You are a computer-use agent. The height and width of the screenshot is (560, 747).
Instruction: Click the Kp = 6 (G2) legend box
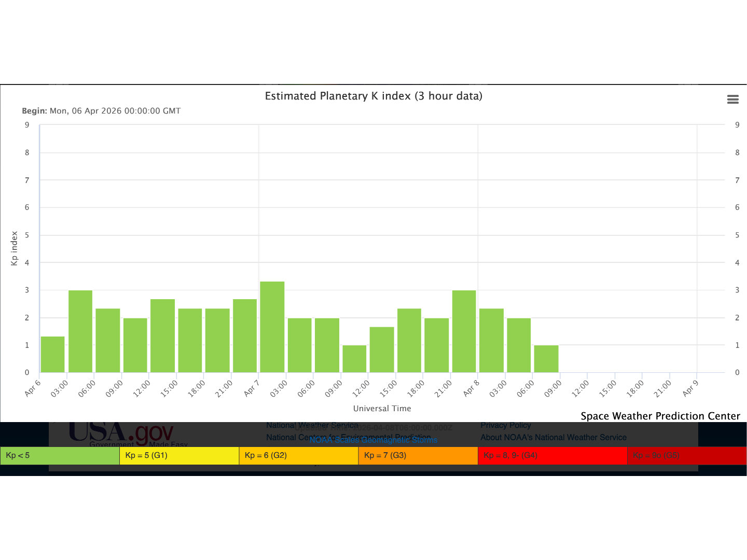[298, 455]
